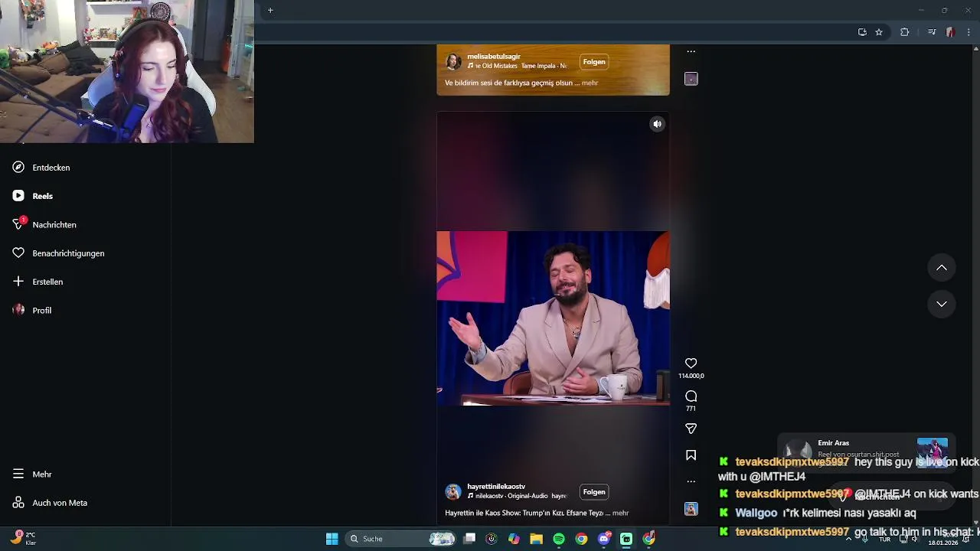Image resolution: width=980 pixels, height=551 pixels.
Task: Open the Chrome profile avatar
Action: click(950, 32)
